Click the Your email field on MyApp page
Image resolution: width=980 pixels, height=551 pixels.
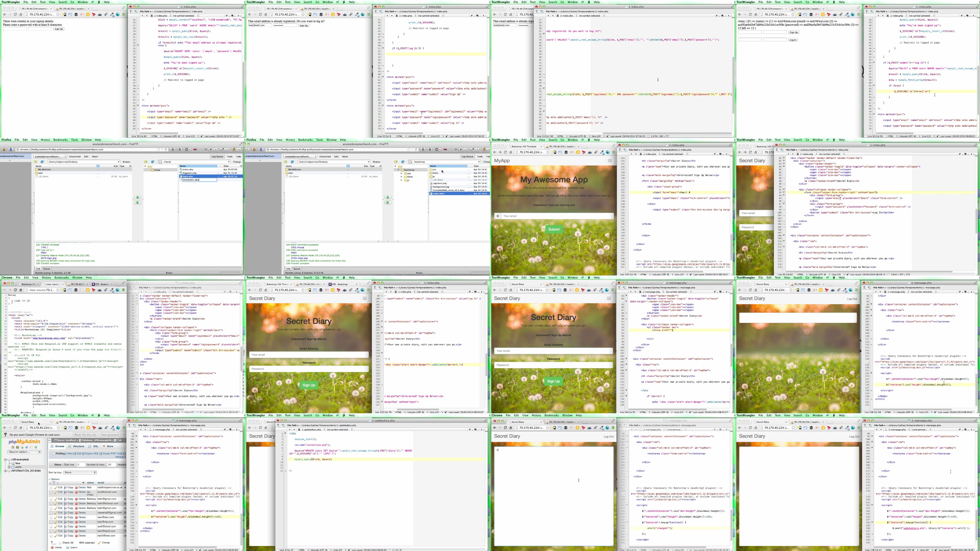click(x=557, y=216)
